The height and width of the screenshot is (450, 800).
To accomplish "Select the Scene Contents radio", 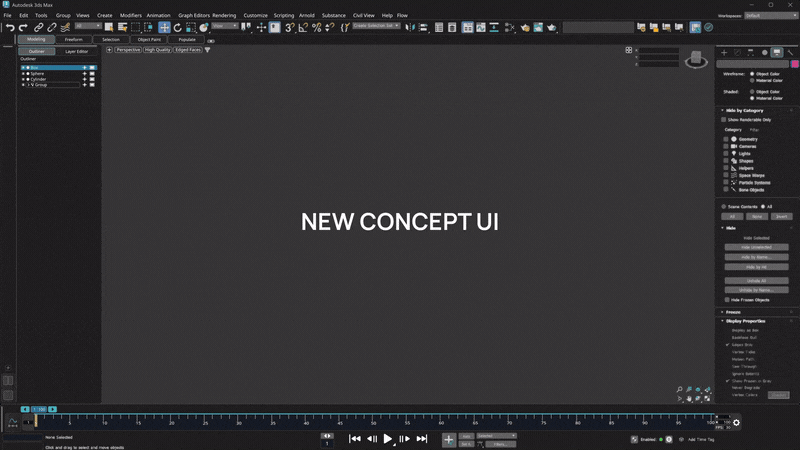I will (723, 207).
